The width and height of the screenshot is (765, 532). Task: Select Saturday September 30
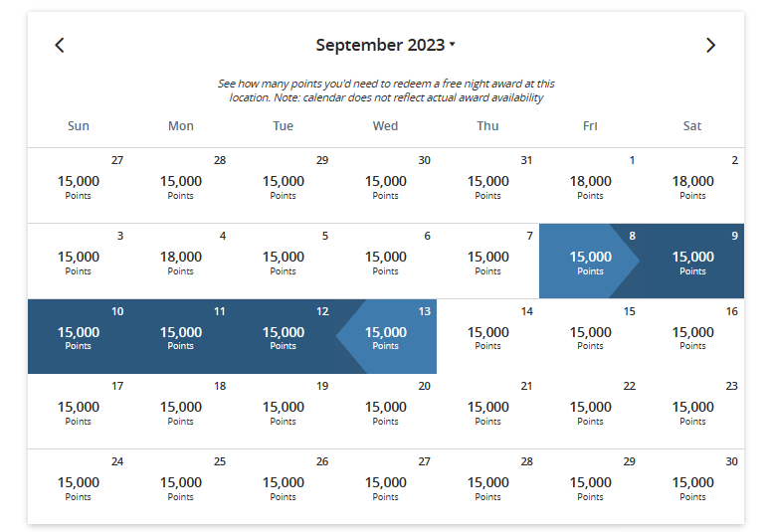(692, 487)
